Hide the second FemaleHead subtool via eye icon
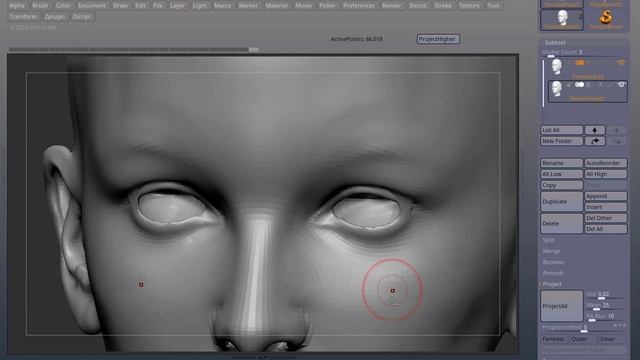This screenshot has height=360, width=640. (621, 85)
